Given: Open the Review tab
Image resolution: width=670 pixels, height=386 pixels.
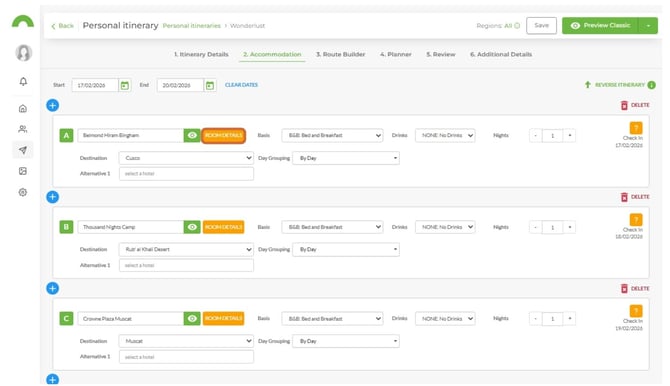Looking at the screenshot, I should [x=441, y=54].
